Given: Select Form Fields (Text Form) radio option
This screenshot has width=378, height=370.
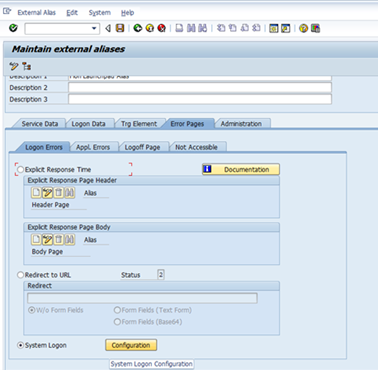Looking at the screenshot, I should [117, 310].
